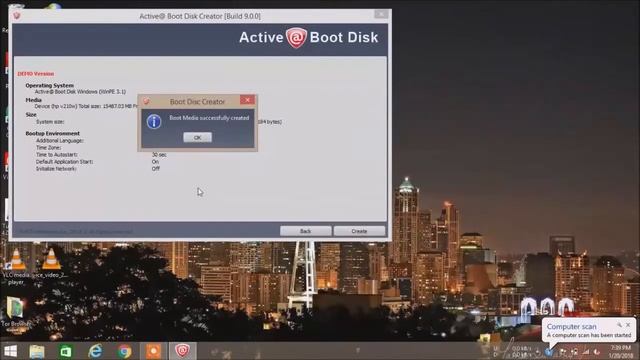The height and width of the screenshot is (360, 640).
Task: Open the Tor Browser folder on the desktop
Action: (16, 313)
